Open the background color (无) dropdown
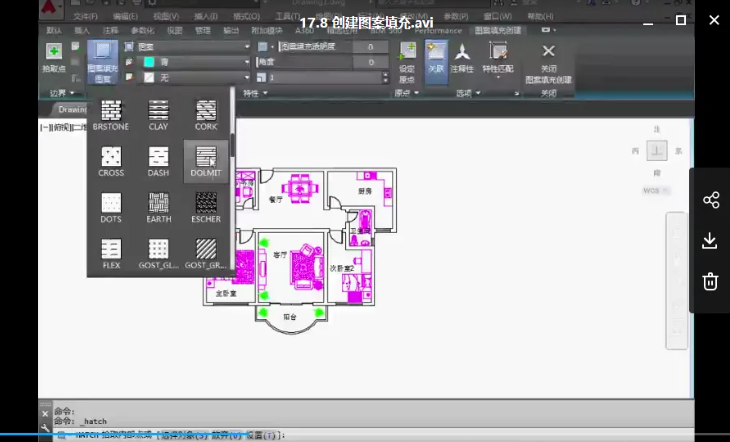 point(194,78)
